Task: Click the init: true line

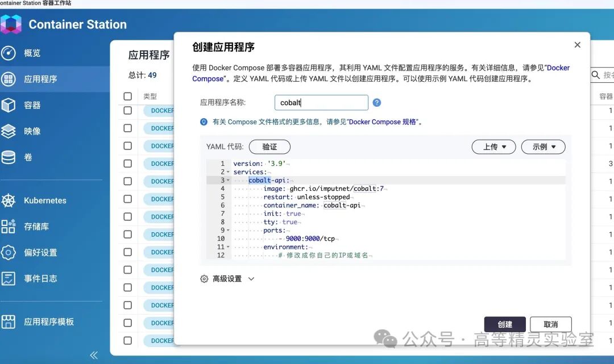Action: point(282,214)
